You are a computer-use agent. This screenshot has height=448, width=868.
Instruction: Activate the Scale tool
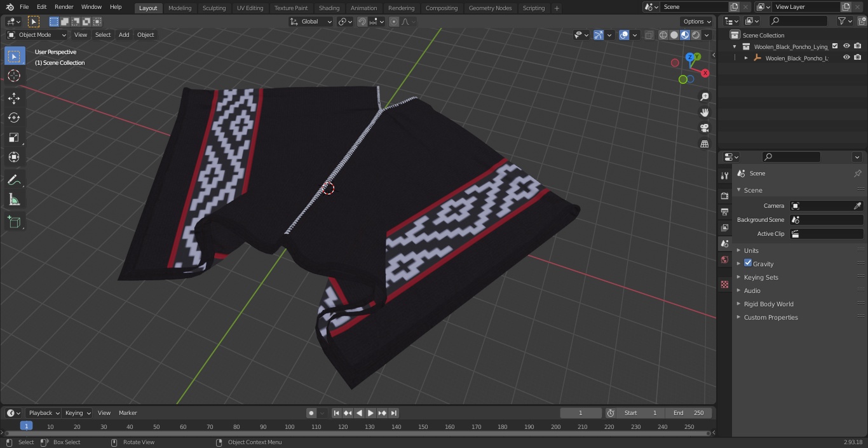tap(14, 137)
